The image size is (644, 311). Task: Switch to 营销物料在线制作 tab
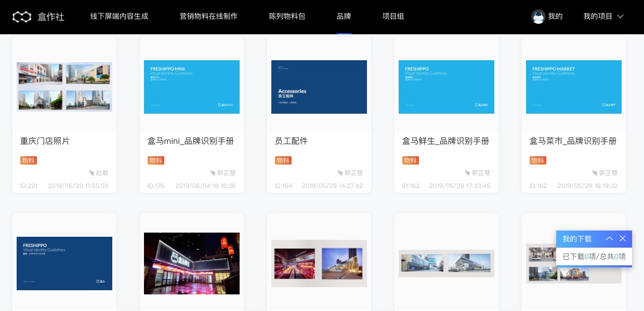[209, 17]
